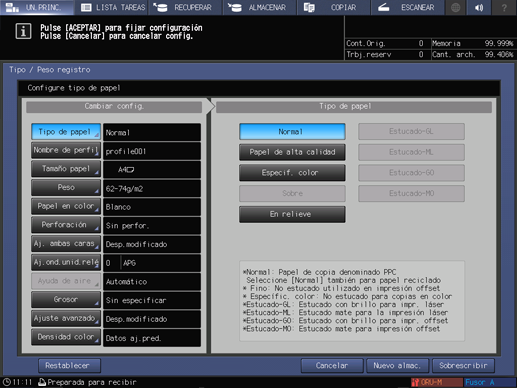The height and width of the screenshot is (388, 517).
Task: Select Especif. color paper type
Action: point(292,173)
